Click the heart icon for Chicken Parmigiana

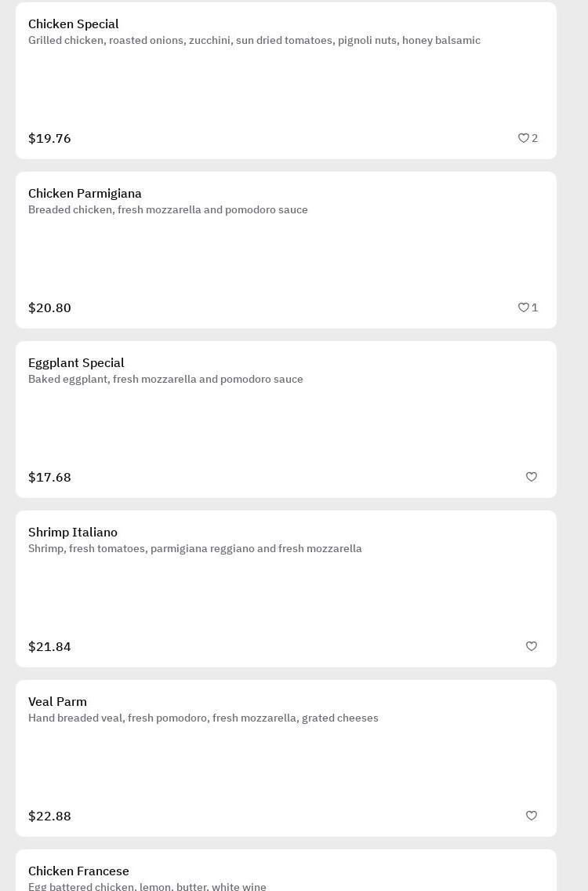click(524, 307)
